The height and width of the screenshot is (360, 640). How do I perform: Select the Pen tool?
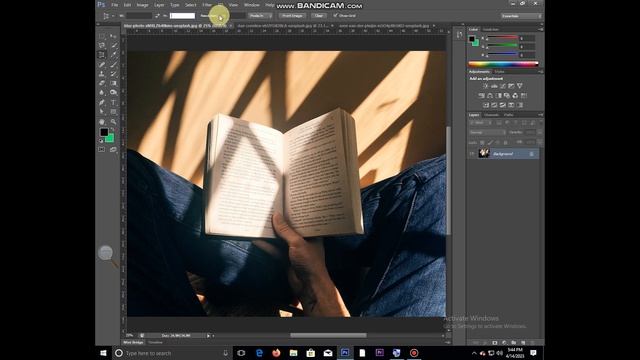pos(101,102)
